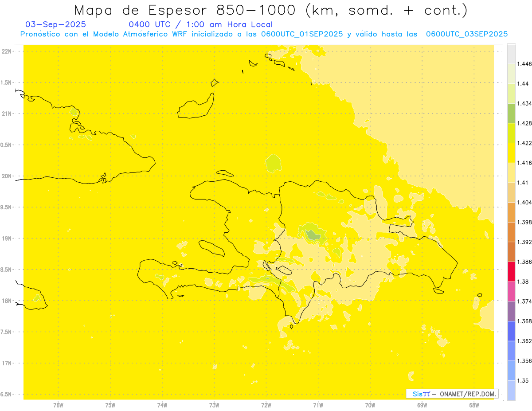Screen dimensions: 532x411
Task: Click the colorbar label 1.392
Action: (x=524, y=242)
